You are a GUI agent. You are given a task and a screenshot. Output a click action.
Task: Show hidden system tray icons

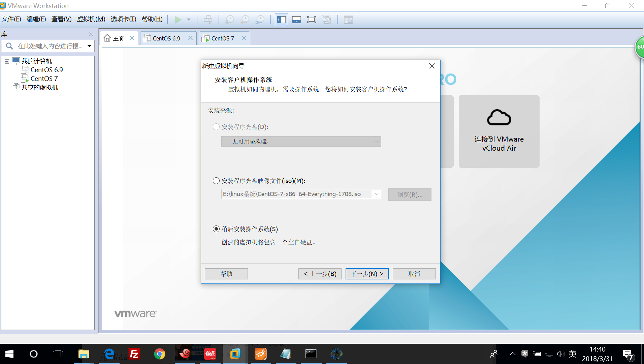(x=512, y=354)
